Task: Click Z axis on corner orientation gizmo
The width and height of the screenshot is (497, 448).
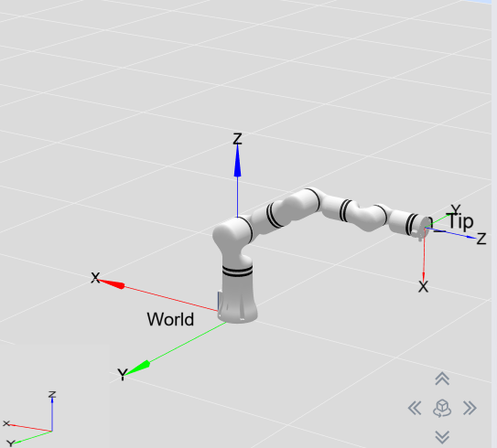Action: point(52,394)
